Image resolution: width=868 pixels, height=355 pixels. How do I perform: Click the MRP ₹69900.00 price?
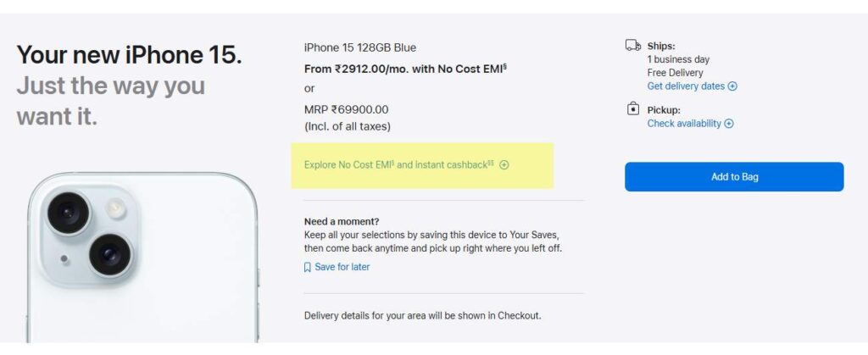[x=346, y=110]
